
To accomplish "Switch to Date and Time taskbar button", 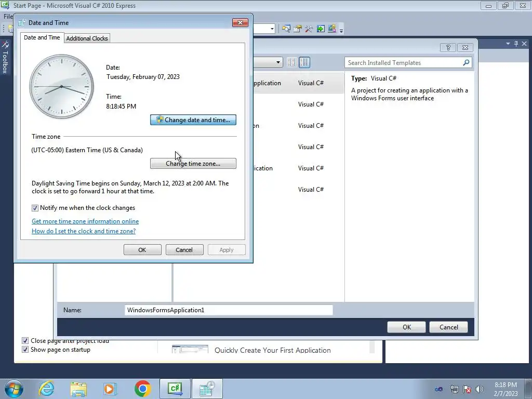I will [x=207, y=389].
